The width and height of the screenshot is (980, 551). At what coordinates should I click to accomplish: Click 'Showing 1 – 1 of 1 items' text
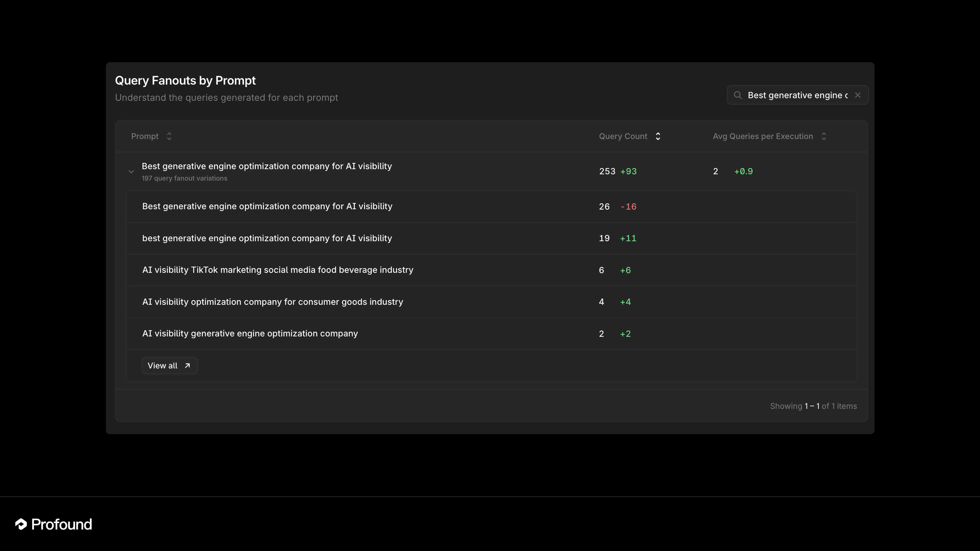(813, 406)
